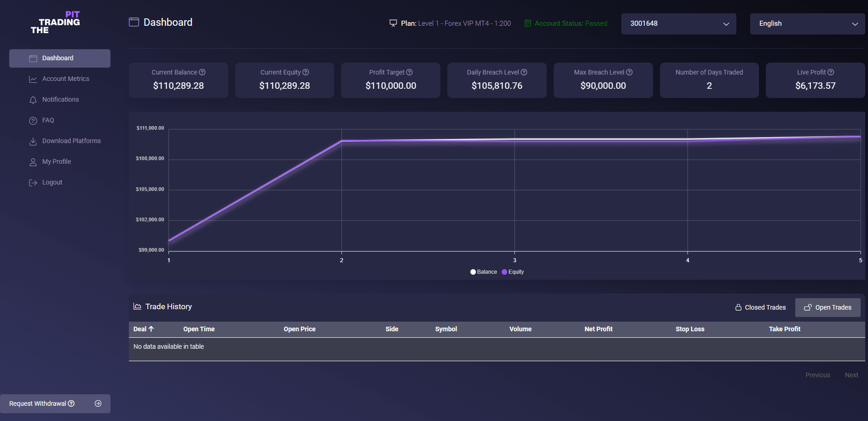Sort trades by Net Profit column header

pos(598,329)
